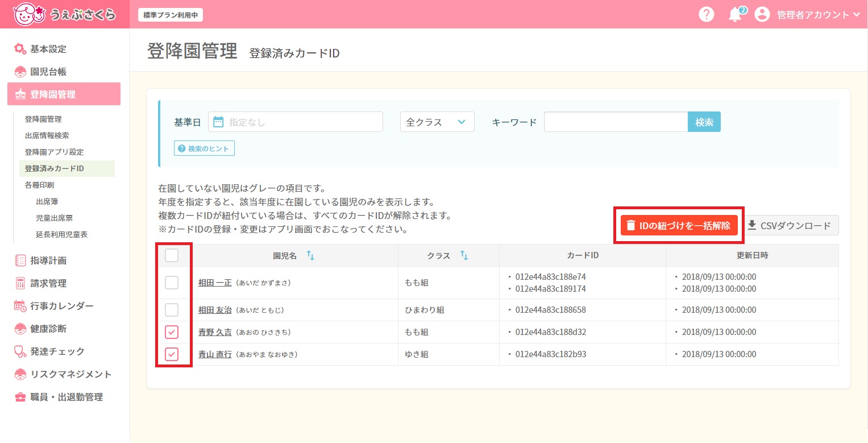Go to 出席情報検索
Viewport: 868px width, 443px height.
point(47,136)
